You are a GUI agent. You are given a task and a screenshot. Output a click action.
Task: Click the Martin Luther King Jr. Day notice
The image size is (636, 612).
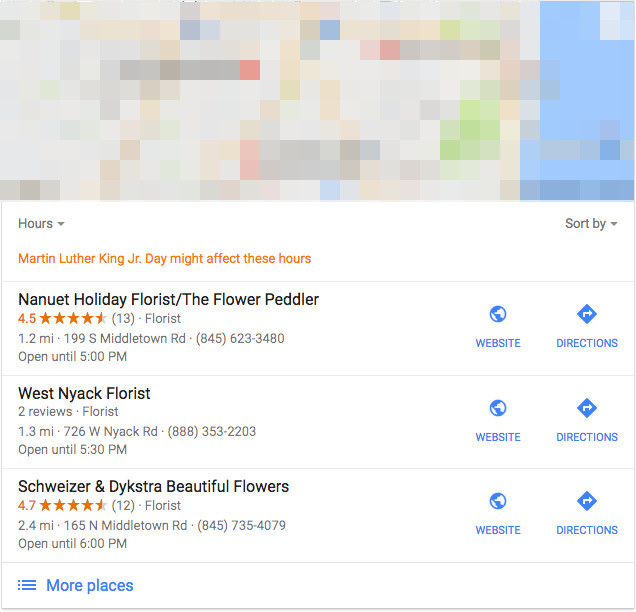click(x=164, y=258)
